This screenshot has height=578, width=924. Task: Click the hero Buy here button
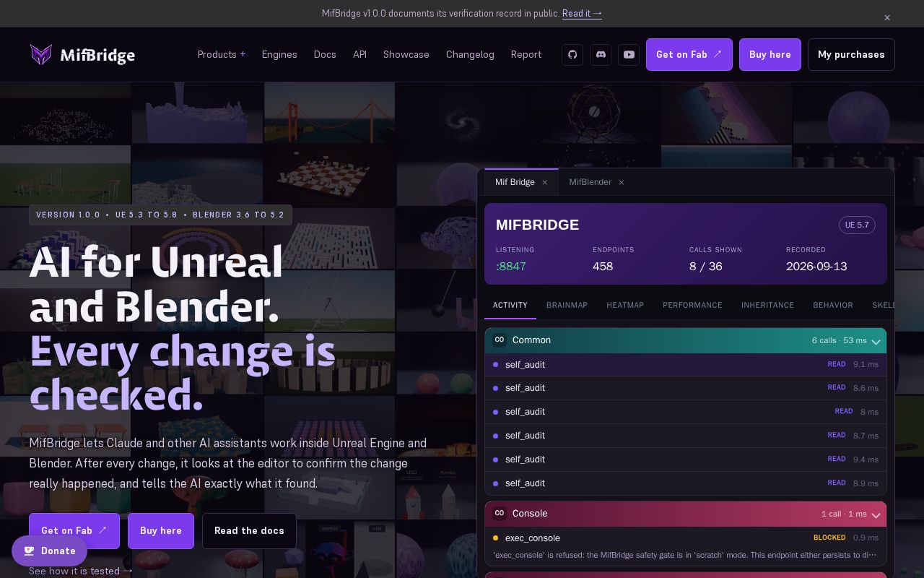(x=161, y=531)
